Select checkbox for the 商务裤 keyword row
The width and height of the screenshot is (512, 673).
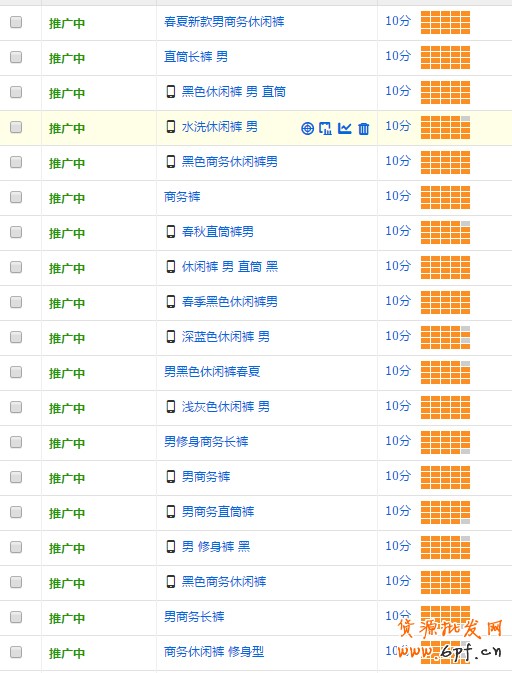(16, 197)
